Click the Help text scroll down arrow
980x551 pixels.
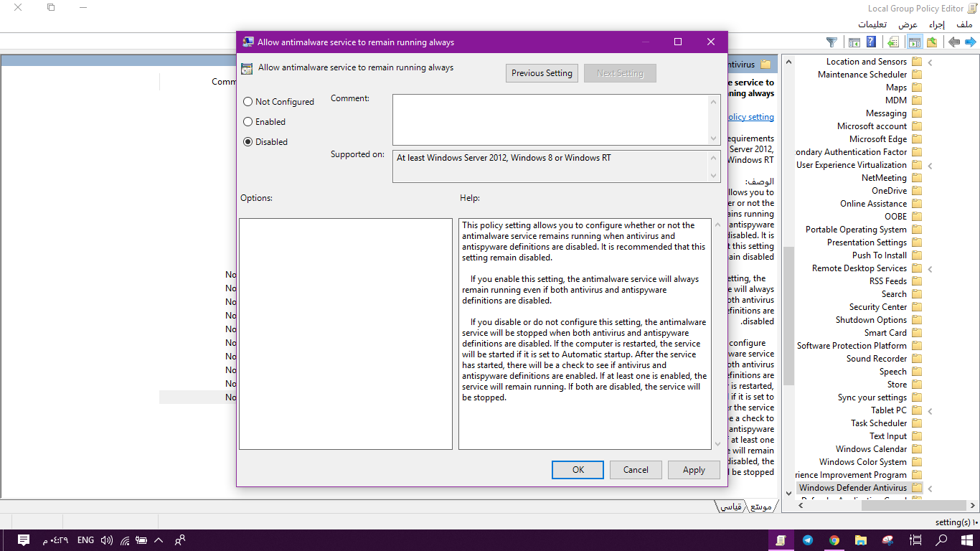pyautogui.click(x=716, y=444)
